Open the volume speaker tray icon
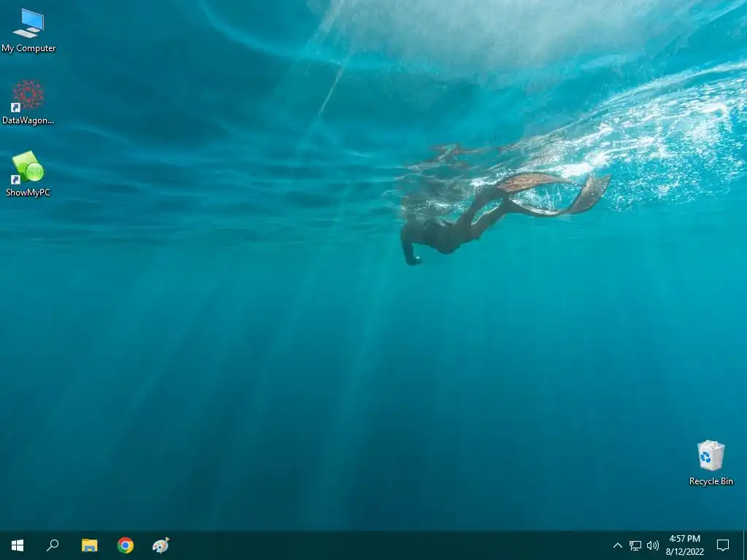The height and width of the screenshot is (560, 747). [653, 545]
